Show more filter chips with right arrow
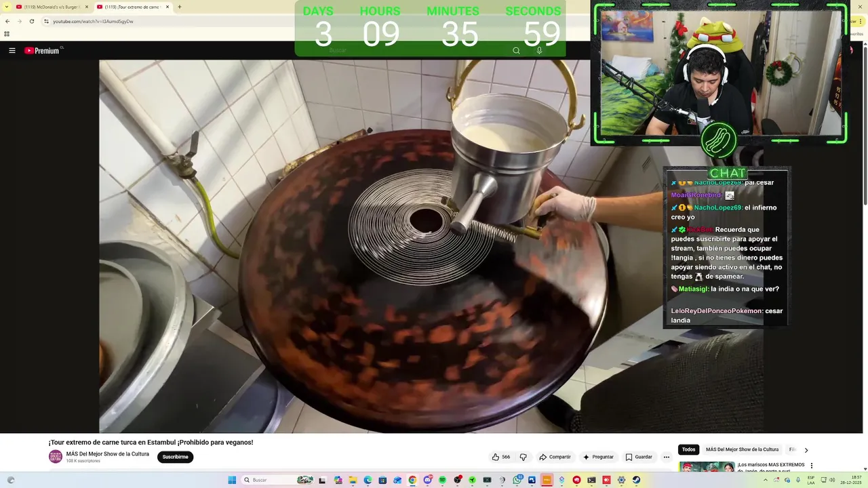 click(x=806, y=450)
